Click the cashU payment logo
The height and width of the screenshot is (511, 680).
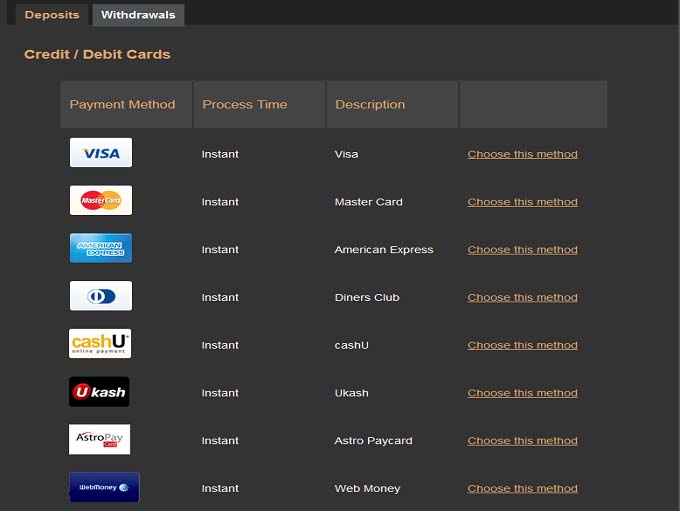[100, 344]
